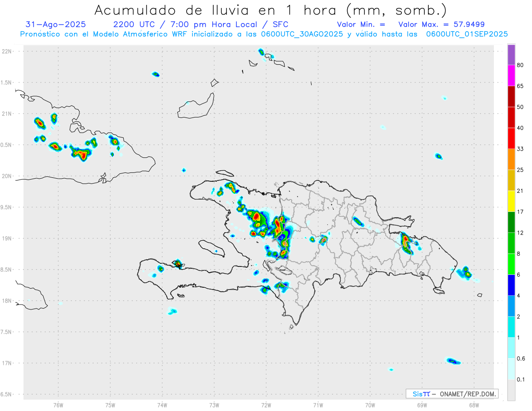Select the longitude label '69W'

[422, 404]
